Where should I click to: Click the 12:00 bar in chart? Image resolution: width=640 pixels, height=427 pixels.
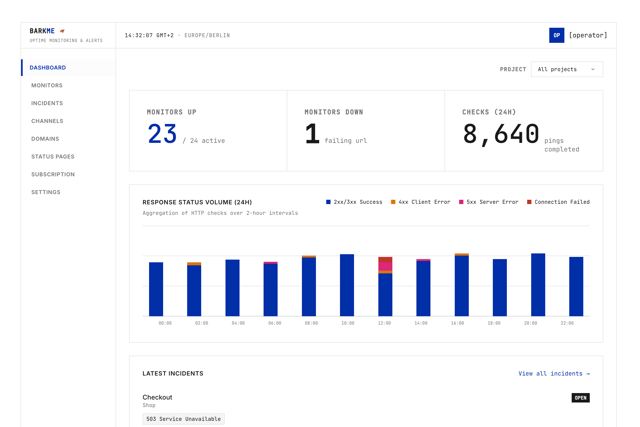pyautogui.click(x=385, y=287)
